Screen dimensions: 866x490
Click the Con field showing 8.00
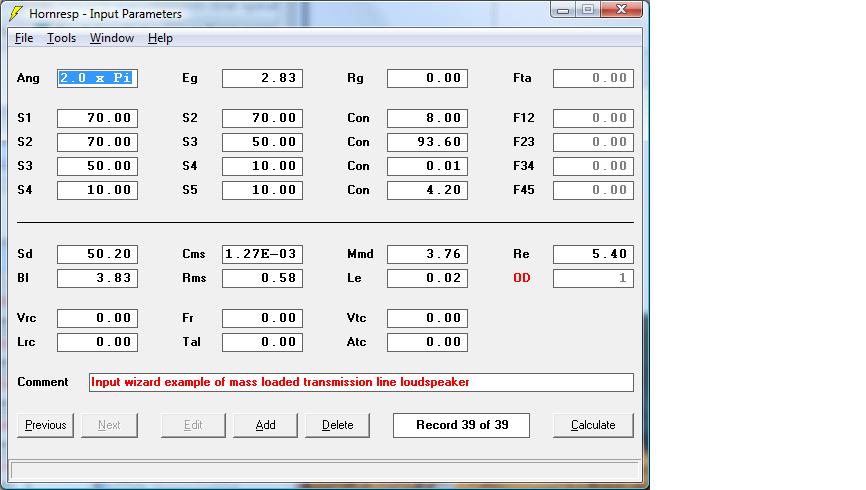coord(427,118)
